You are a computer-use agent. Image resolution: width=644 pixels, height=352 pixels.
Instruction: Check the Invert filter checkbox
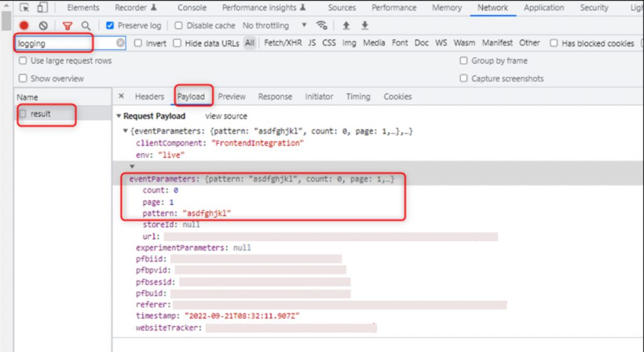tap(138, 43)
